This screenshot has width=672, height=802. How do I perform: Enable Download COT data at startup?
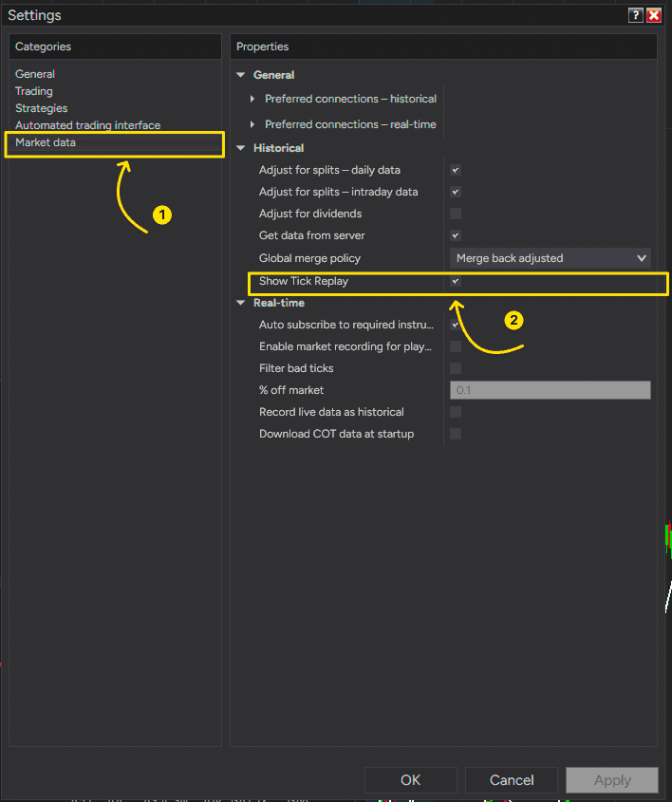pyautogui.click(x=456, y=434)
